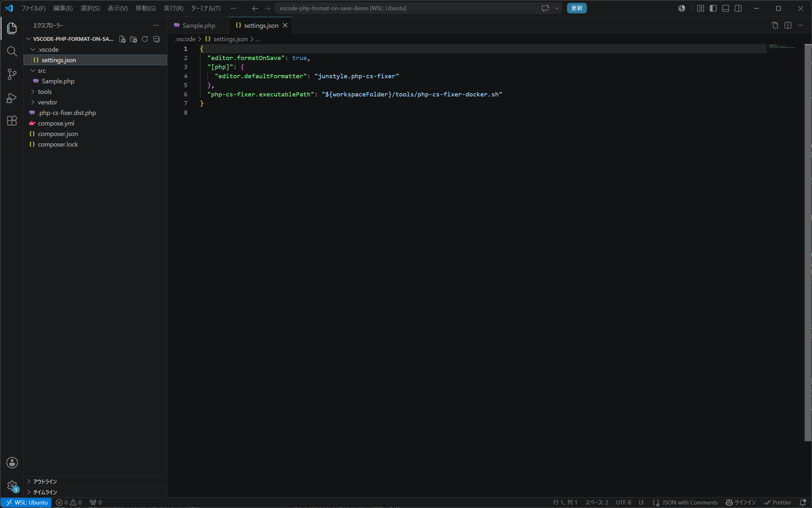
Task: Open Run and Debug view icon
Action: click(x=12, y=98)
